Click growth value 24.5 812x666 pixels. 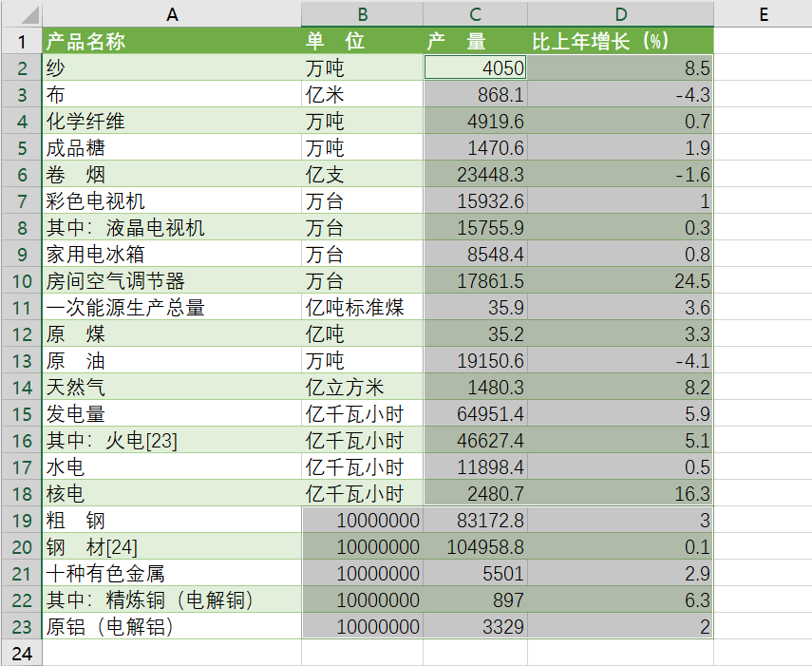[620, 280]
